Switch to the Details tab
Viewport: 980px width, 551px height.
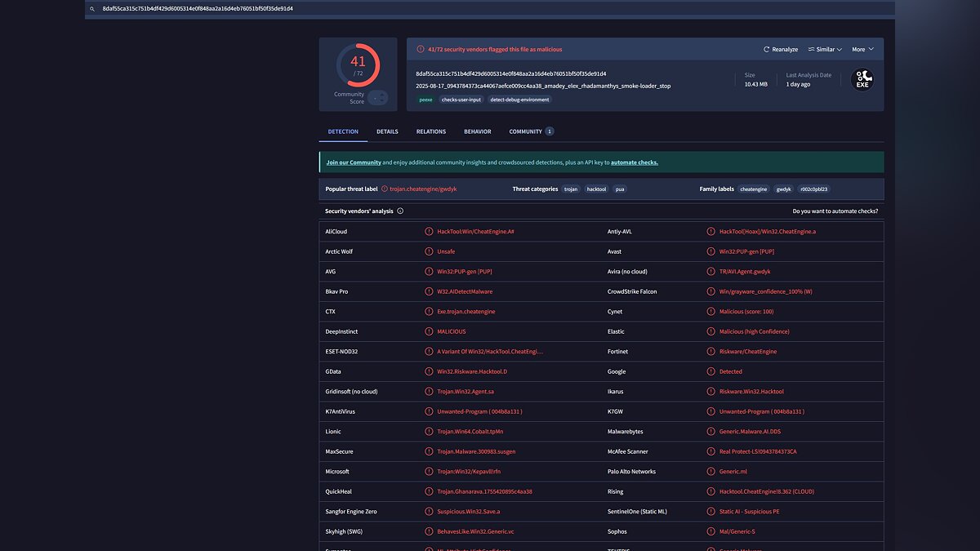pyautogui.click(x=387, y=131)
